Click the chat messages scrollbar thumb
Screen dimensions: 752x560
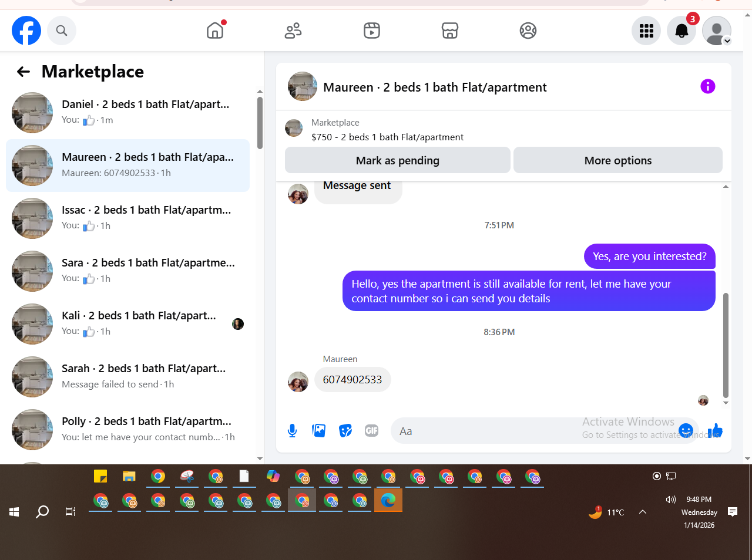pos(726,345)
